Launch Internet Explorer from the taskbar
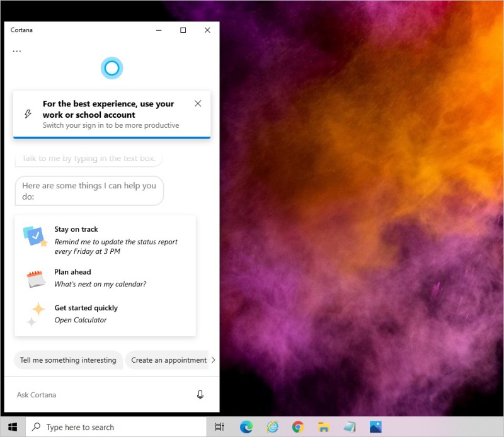The width and height of the screenshot is (504, 437). tap(272, 427)
